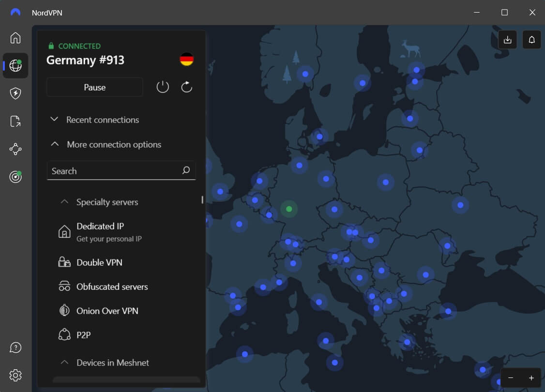Pause the VPN connection
The width and height of the screenshot is (545, 392).
pos(94,87)
